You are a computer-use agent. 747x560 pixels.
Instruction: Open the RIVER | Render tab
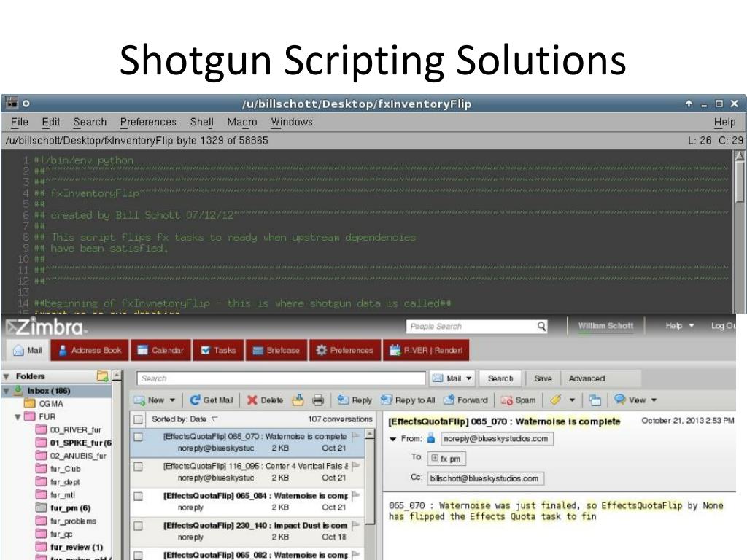pos(426,351)
